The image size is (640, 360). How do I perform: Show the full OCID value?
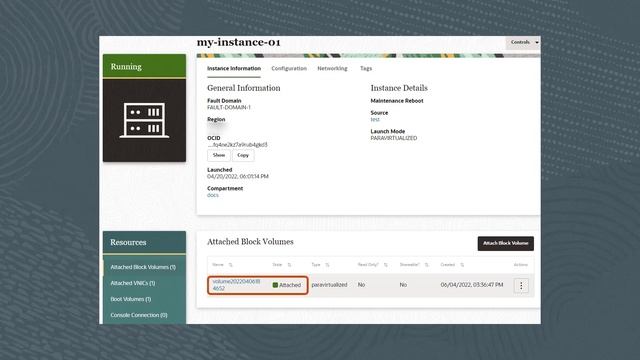pos(219,156)
